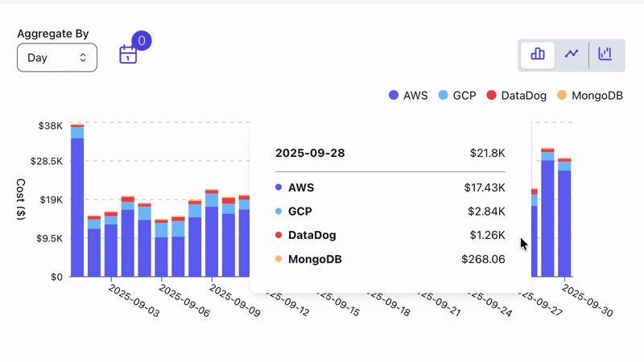644x362 pixels.
Task: Click the blue "0" badge on the calendar
Action: point(142,40)
